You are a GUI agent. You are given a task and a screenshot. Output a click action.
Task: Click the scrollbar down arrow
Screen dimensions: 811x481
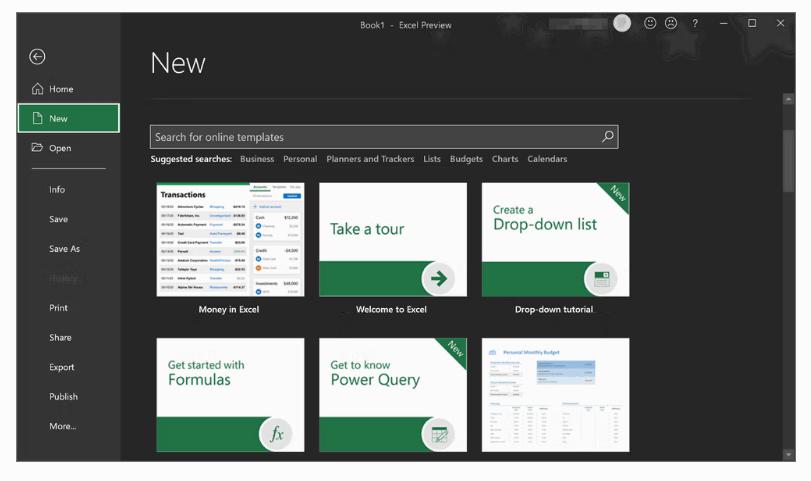pos(788,455)
